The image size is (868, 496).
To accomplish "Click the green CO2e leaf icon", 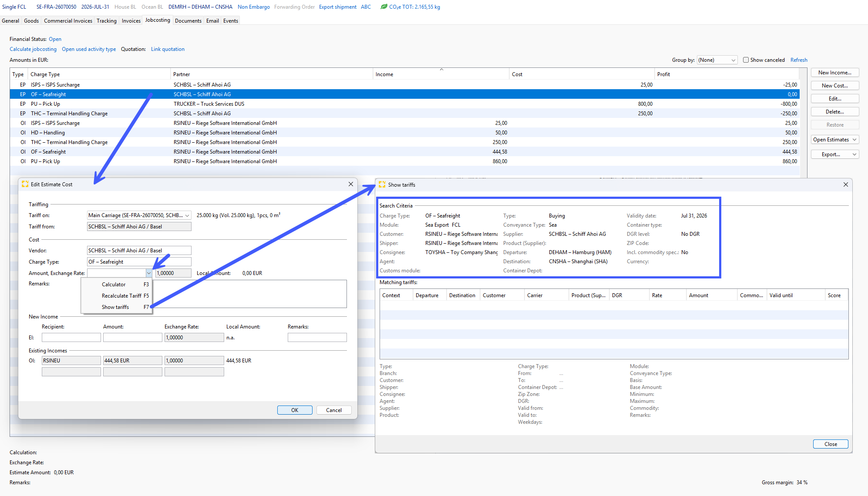I will (384, 7).
